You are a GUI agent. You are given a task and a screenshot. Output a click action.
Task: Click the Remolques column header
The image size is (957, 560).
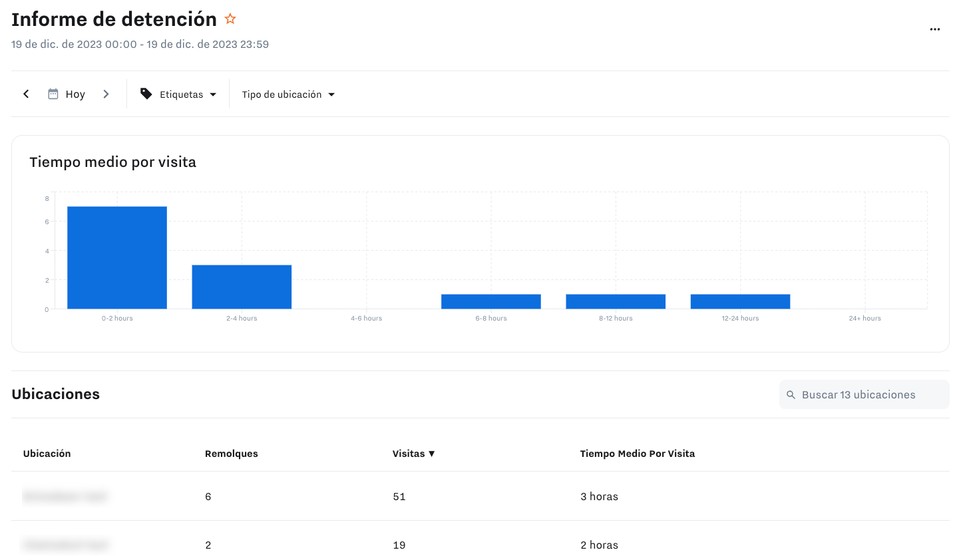[x=232, y=454]
